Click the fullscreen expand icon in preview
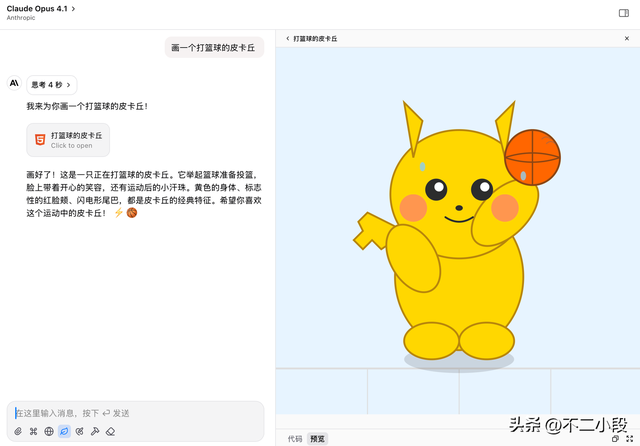The height and width of the screenshot is (446, 640). [x=629, y=439]
